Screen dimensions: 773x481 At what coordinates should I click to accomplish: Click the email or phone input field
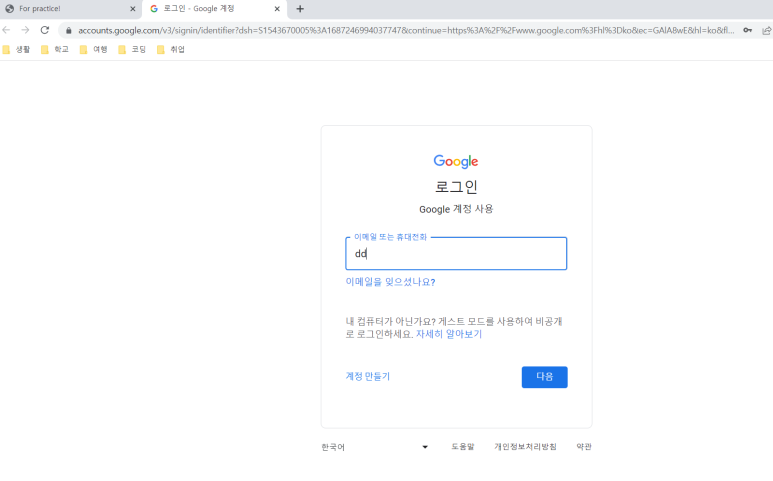point(456,254)
